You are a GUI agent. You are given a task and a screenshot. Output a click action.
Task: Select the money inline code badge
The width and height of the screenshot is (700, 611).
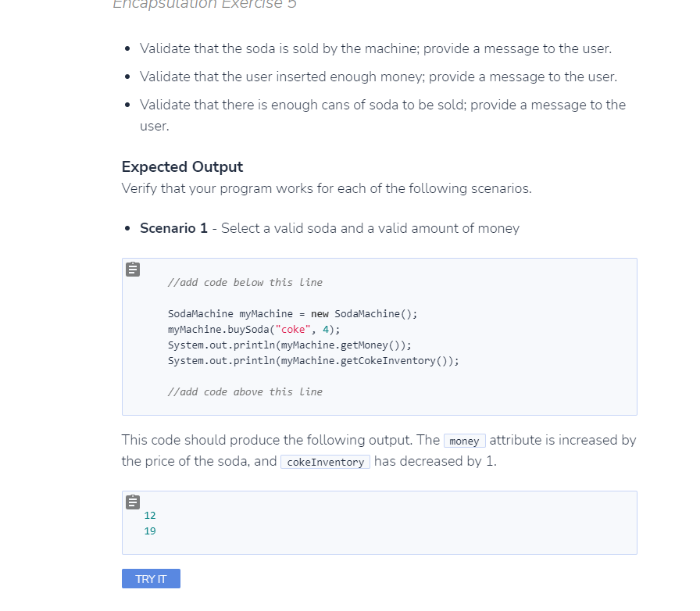click(464, 440)
